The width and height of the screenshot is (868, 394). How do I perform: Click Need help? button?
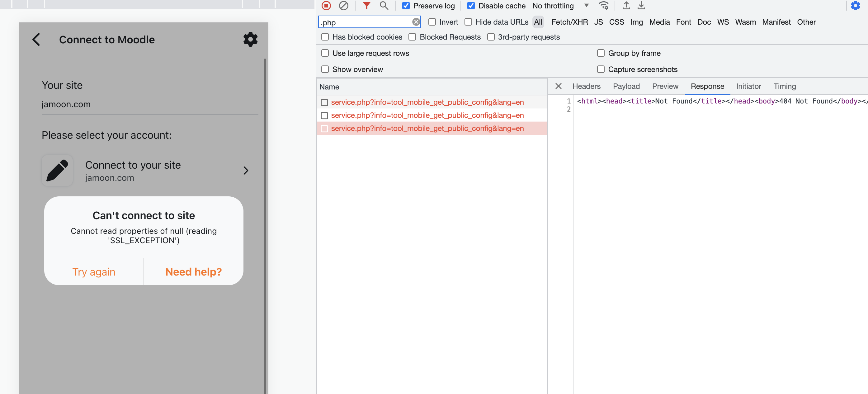click(193, 271)
